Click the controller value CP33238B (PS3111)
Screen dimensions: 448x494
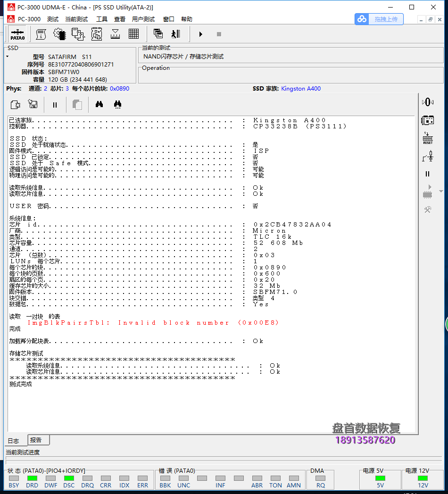300,126
